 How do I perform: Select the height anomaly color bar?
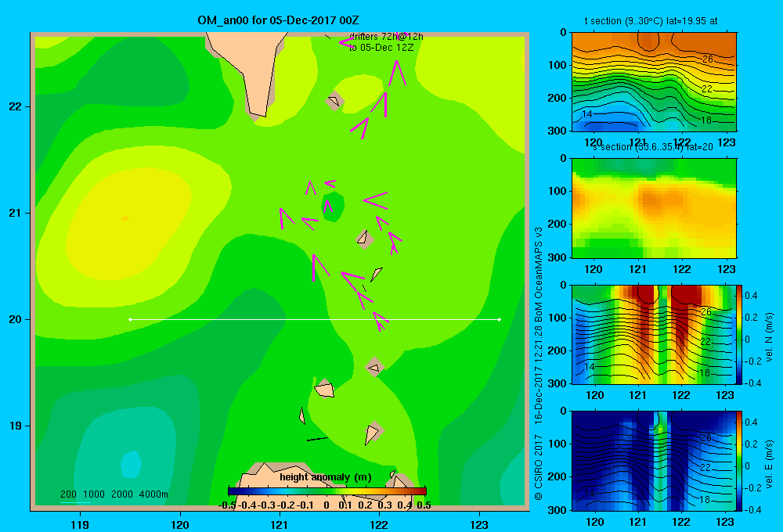point(327,491)
